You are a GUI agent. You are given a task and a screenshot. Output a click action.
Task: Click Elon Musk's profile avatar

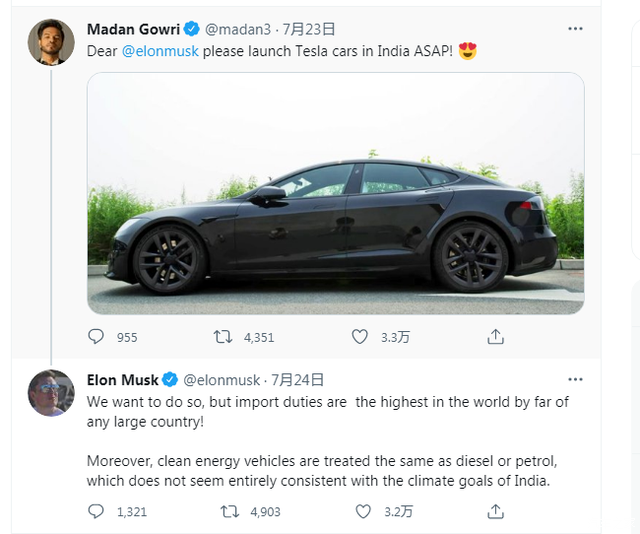[x=50, y=393]
